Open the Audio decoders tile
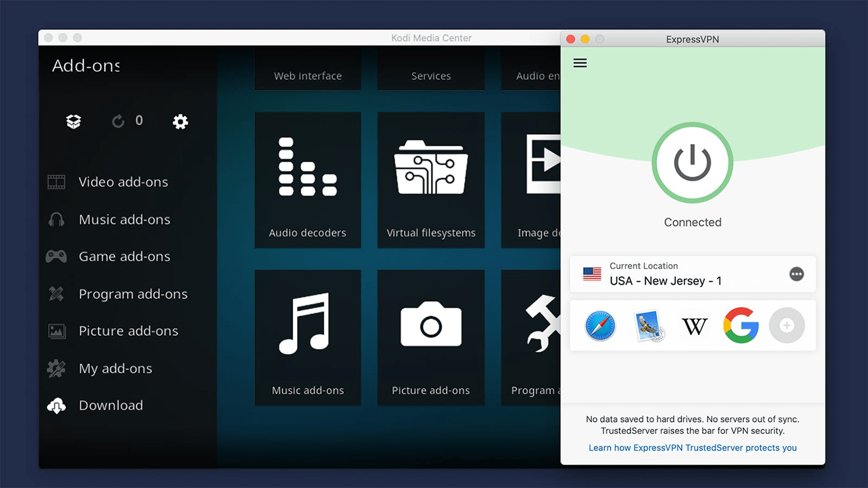868x488 pixels. [308, 180]
